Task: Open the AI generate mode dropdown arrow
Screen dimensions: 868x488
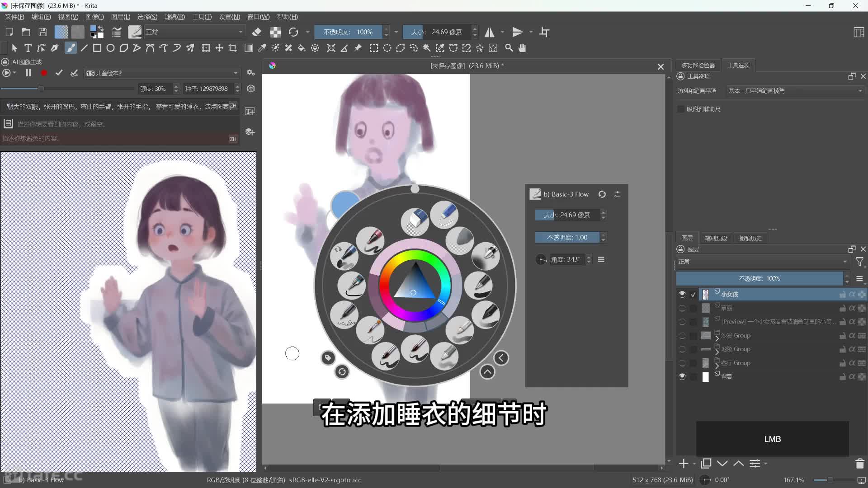Action: (x=15, y=73)
